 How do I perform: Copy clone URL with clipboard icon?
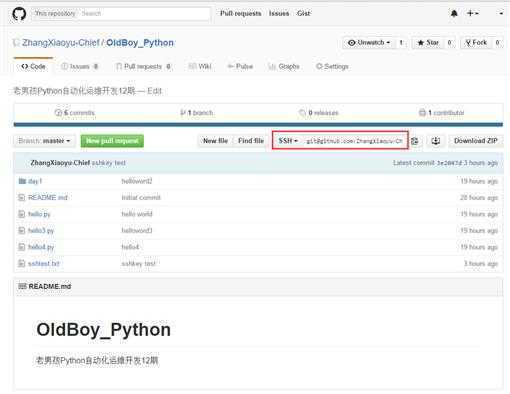(x=415, y=141)
